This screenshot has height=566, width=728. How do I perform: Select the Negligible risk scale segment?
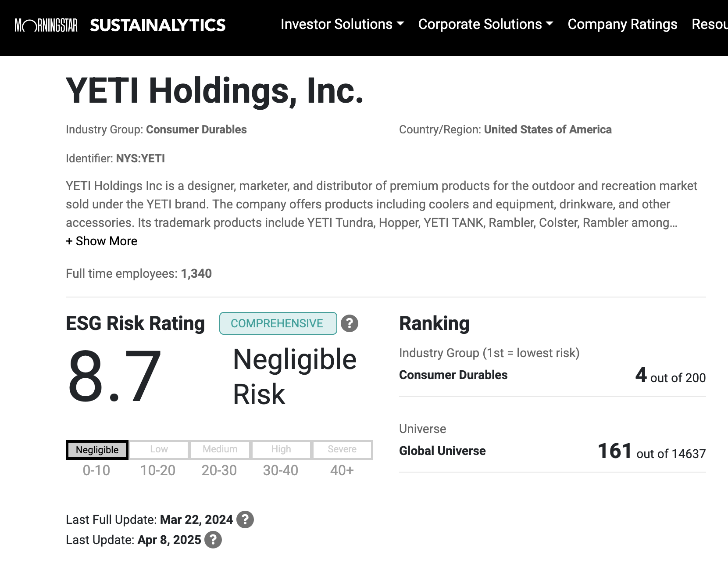[x=97, y=450]
